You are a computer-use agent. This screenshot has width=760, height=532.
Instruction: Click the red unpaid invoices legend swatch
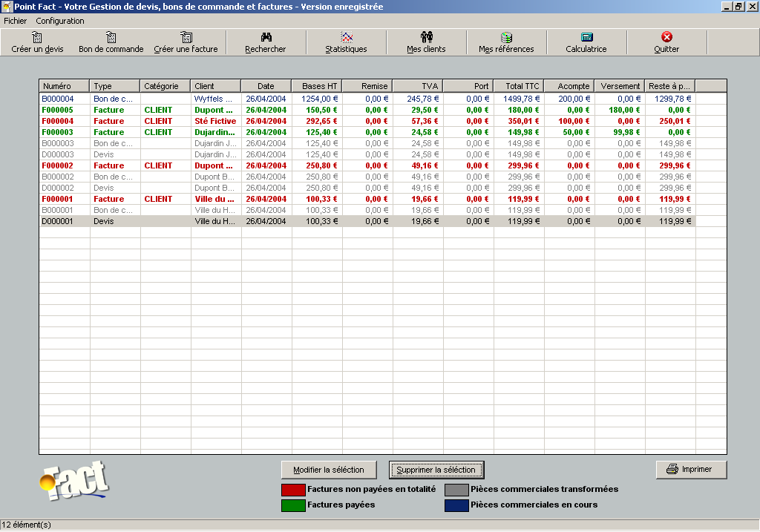pos(293,490)
